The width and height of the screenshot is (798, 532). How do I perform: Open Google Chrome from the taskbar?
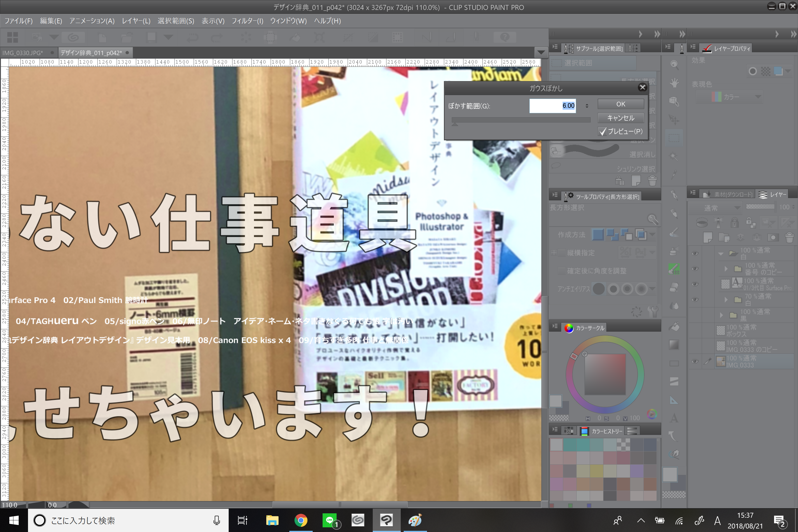click(x=301, y=520)
